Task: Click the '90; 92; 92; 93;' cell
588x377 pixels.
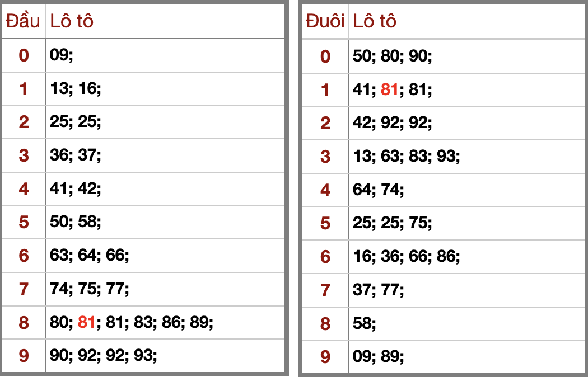Action: (x=104, y=355)
